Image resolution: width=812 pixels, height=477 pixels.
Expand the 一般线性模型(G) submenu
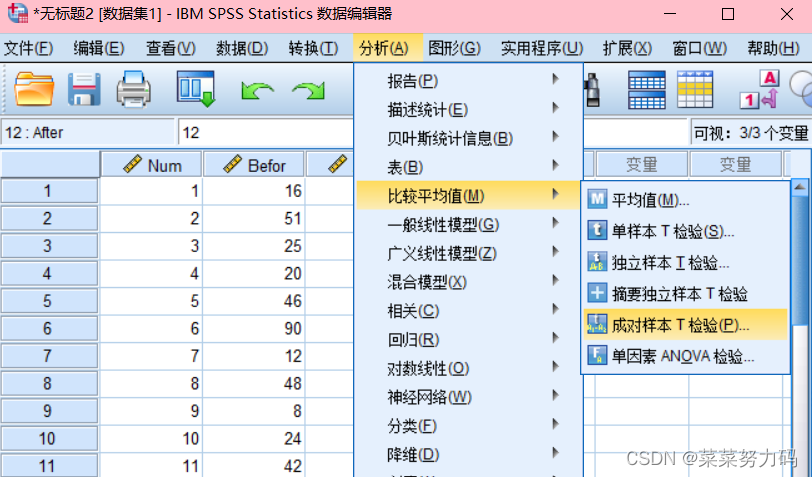pos(469,224)
